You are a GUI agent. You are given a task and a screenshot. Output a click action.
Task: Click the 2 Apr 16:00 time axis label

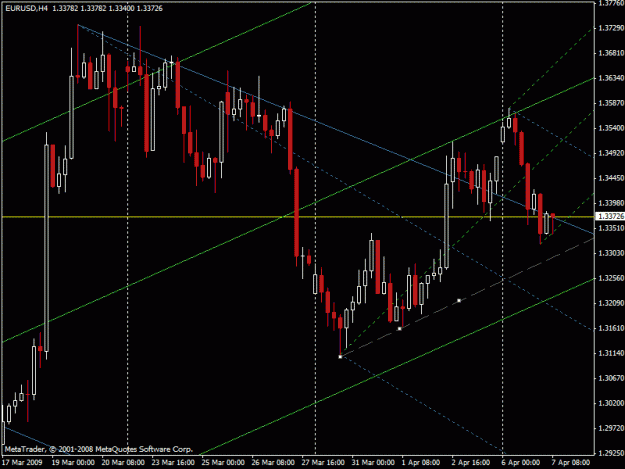471,463
